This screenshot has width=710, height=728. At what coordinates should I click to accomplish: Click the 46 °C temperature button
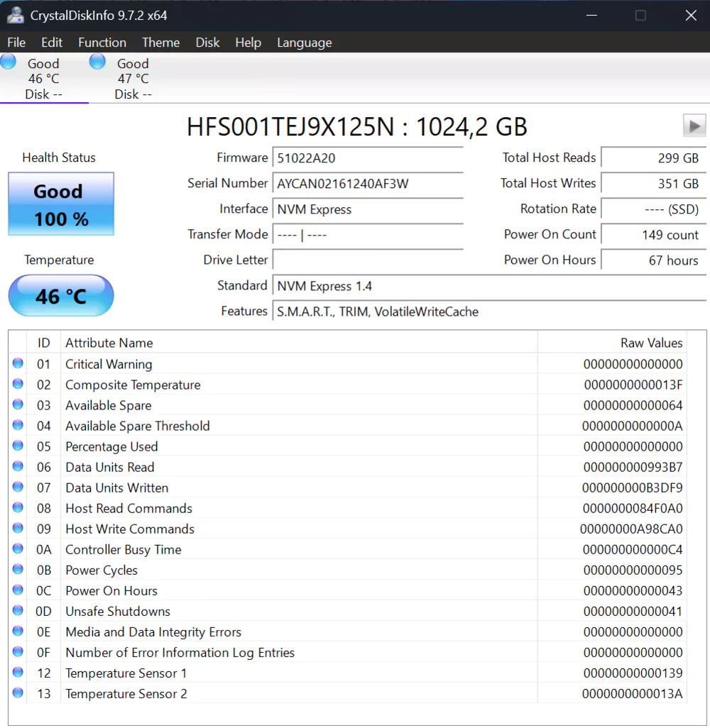[x=61, y=295]
